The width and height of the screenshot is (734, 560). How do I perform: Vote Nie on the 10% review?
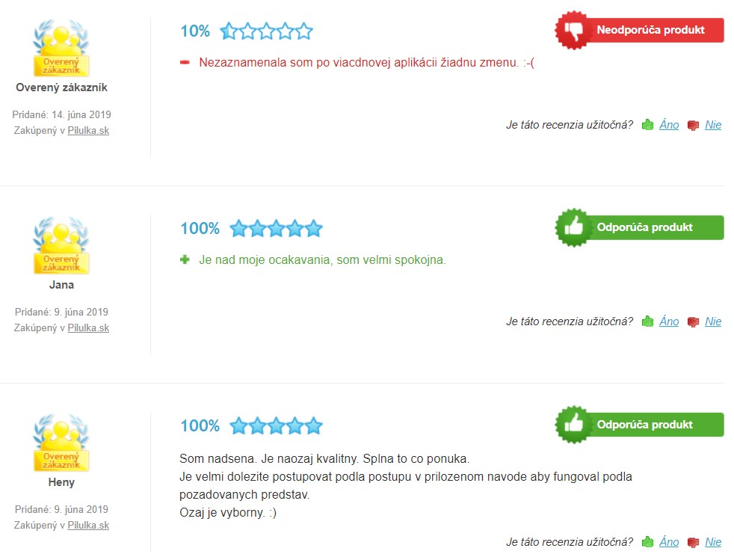(x=713, y=125)
